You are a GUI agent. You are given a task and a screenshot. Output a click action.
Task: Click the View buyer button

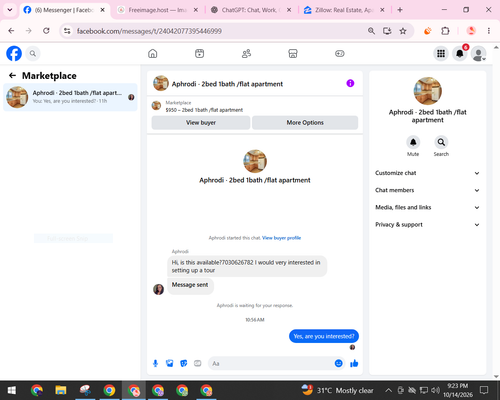tap(201, 123)
